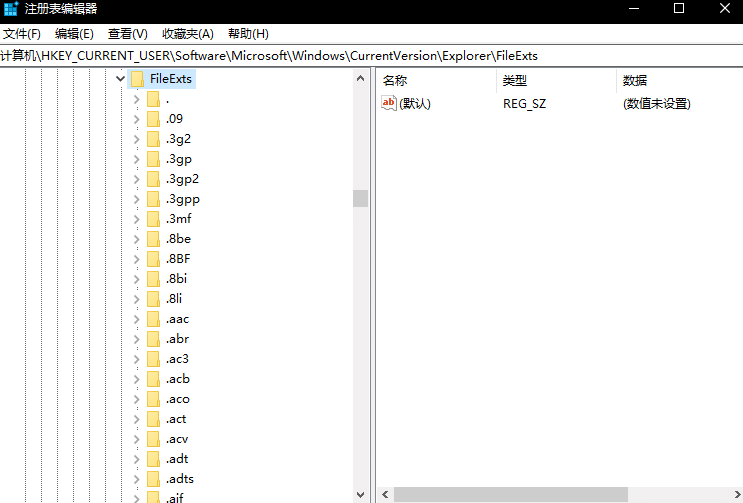
Task: Select the .act key label
Action: tap(176, 419)
